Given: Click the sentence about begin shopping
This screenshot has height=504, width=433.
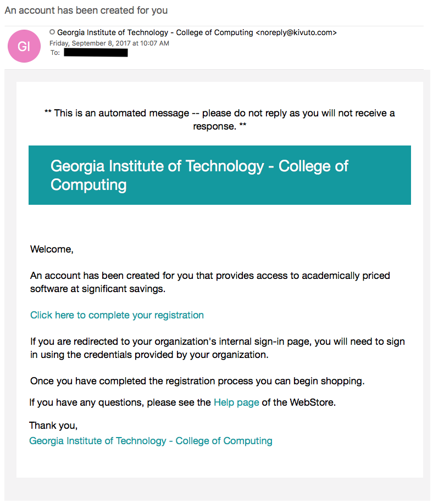Looking at the screenshot, I should [197, 381].
